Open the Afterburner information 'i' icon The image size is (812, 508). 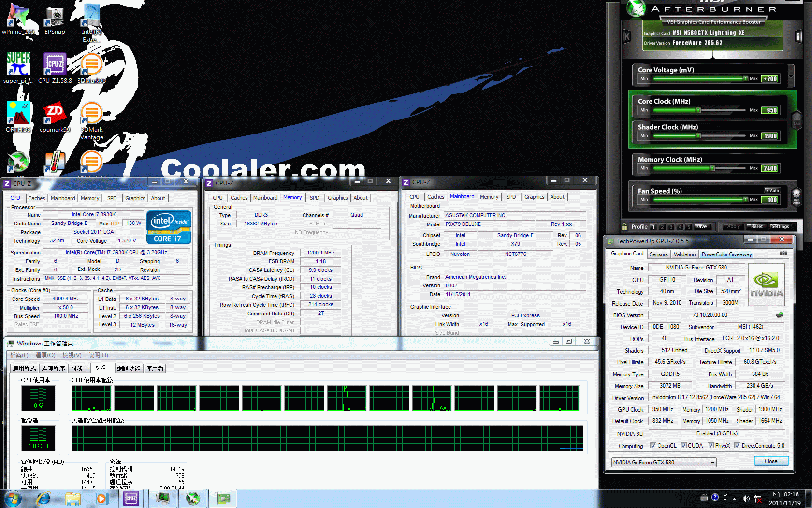point(799,36)
